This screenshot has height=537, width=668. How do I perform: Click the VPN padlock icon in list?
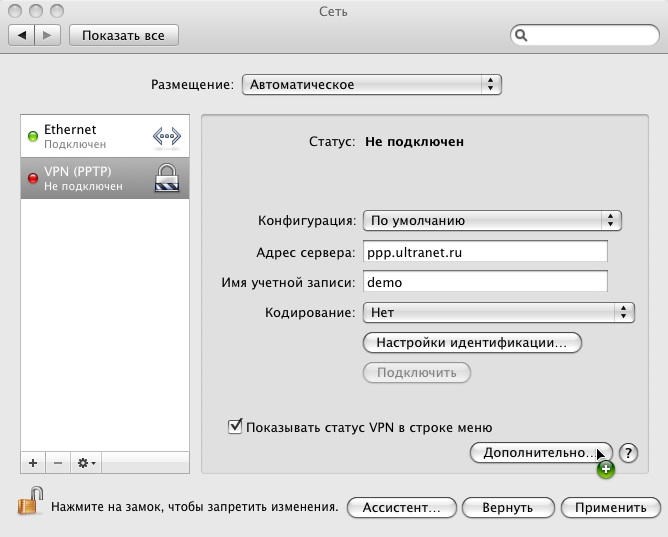tap(166, 178)
